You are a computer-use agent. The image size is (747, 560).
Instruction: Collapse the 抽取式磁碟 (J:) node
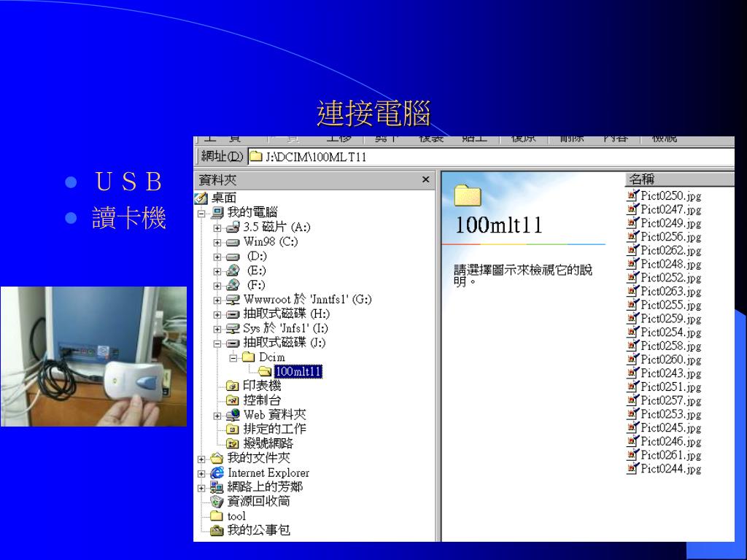217,343
